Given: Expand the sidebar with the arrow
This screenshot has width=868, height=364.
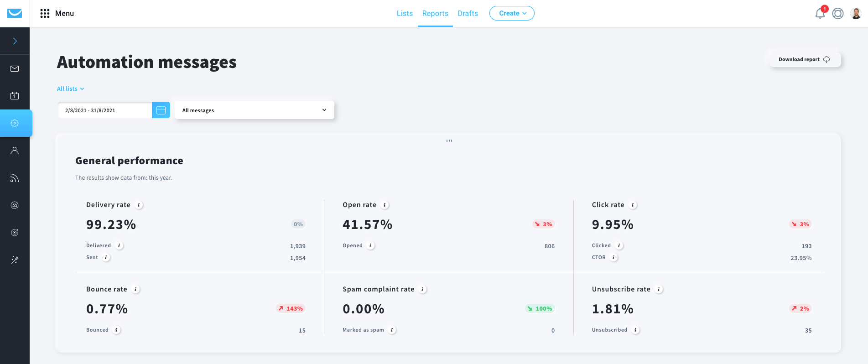Looking at the screenshot, I should (x=15, y=41).
